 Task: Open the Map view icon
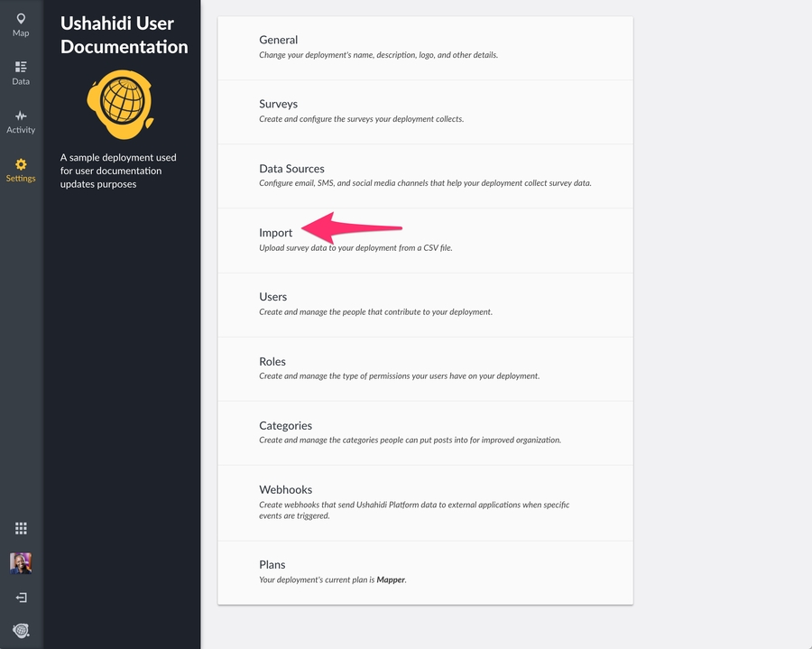pyautogui.click(x=21, y=19)
